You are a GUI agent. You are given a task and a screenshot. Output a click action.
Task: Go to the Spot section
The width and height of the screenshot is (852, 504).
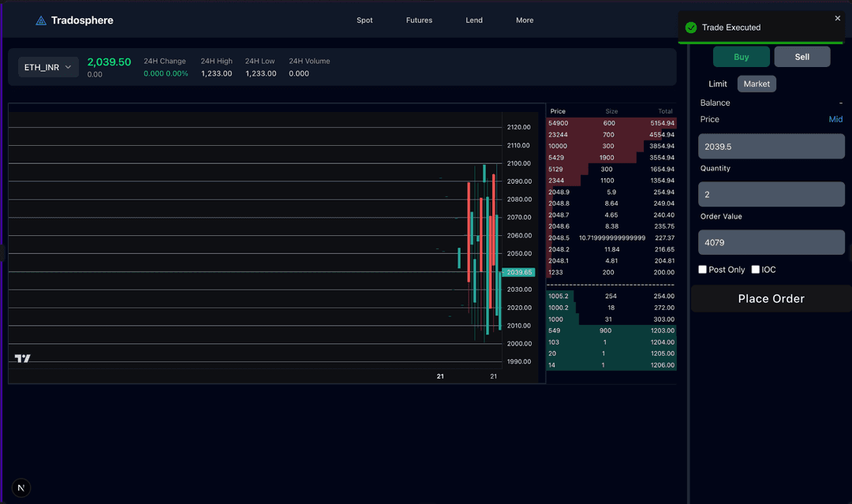point(364,21)
